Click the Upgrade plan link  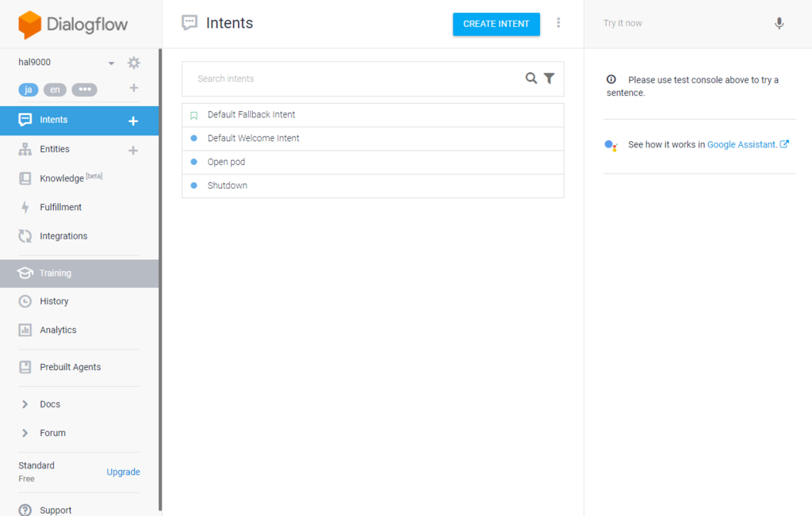123,472
